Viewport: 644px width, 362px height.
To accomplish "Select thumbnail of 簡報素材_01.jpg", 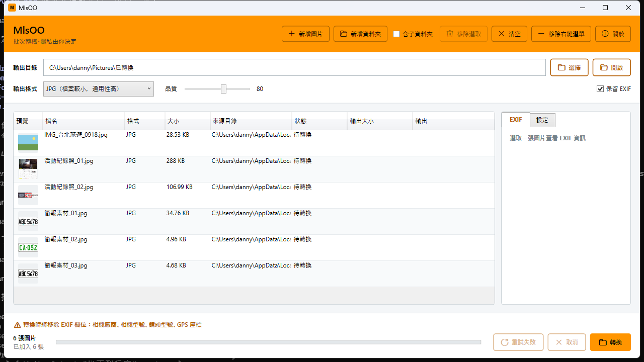I will pos(28,221).
